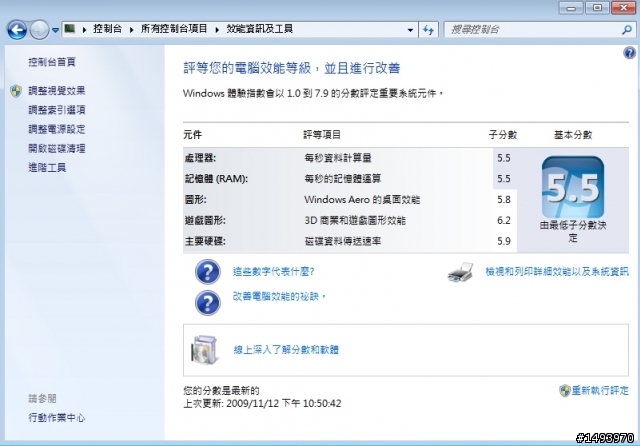Click the shield icon beside 調整視覺效果
The width and height of the screenshot is (640, 446).
click(16, 91)
